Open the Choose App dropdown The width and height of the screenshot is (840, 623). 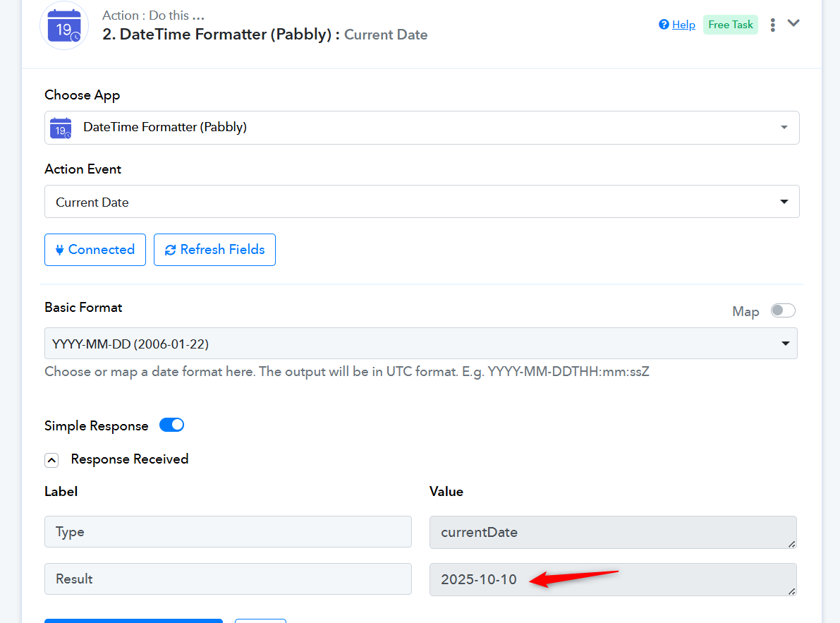click(422, 128)
